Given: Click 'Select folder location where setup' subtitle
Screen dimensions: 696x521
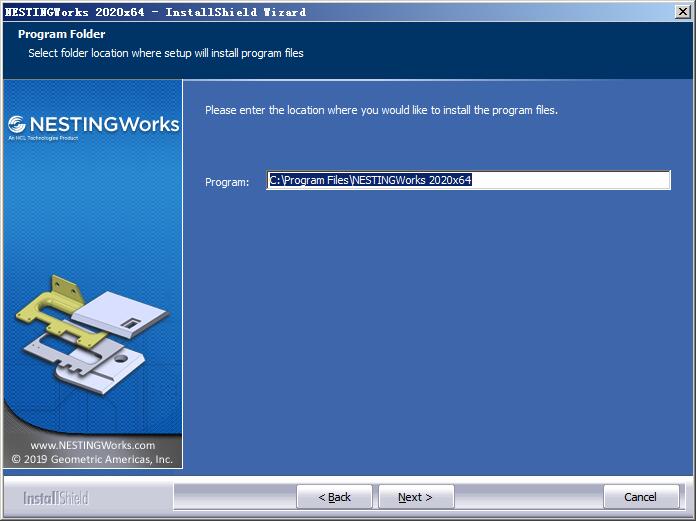Looking at the screenshot, I should point(166,53).
